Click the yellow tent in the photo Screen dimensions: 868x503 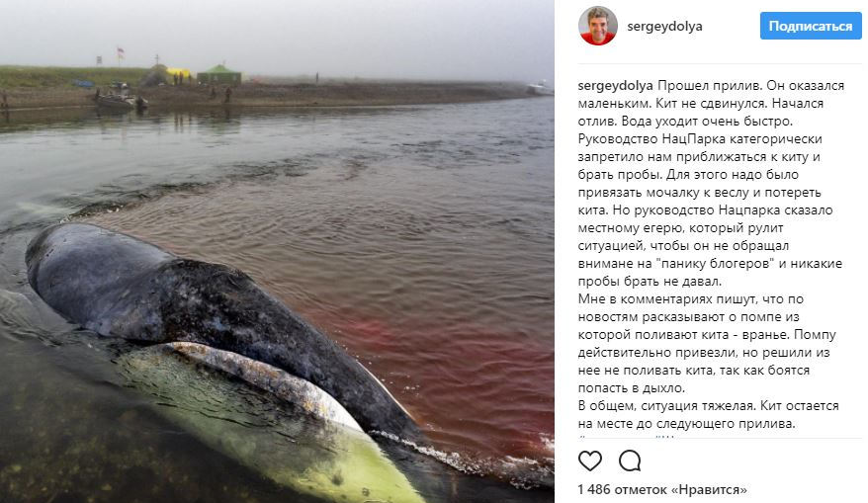coord(178,72)
